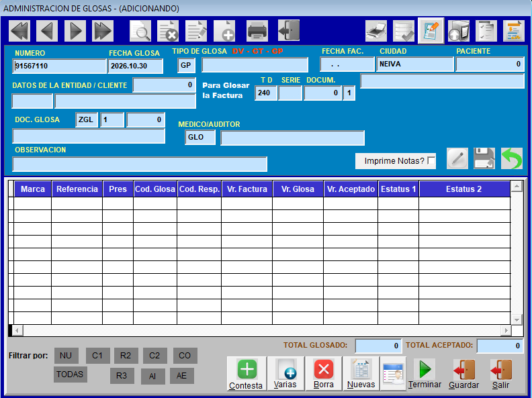This screenshot has height=398, width=532.
Task: Click the Borra button
Action: click(x=323, y=374)
